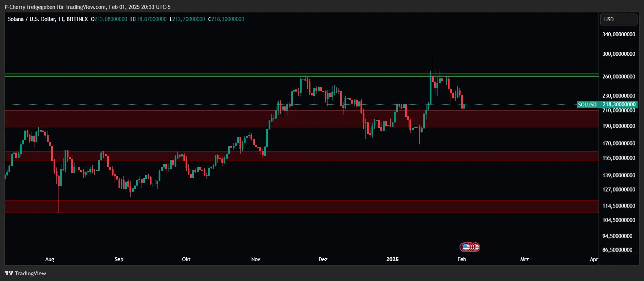Image resolution: width=644 pixels, height=281 pixels.
Task: Click the SOLUSD price label tag
Action: [587, 105]
